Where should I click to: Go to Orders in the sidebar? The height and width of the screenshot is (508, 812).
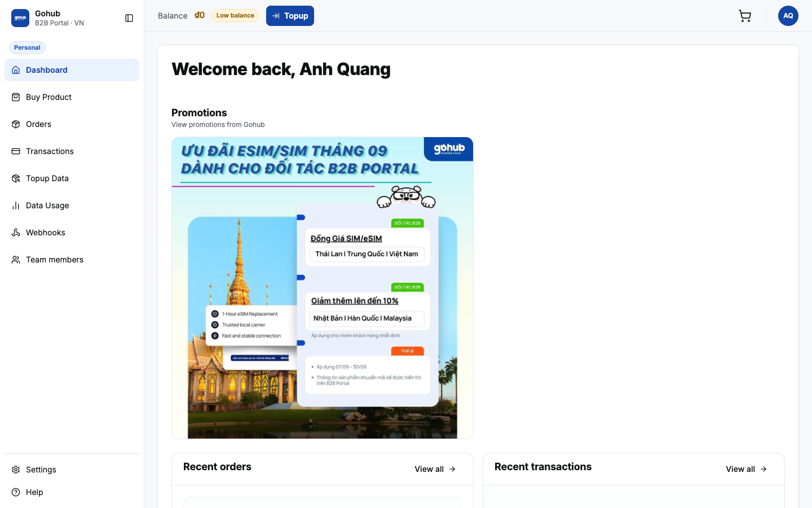pyautogui.click(x=72, y=124)
